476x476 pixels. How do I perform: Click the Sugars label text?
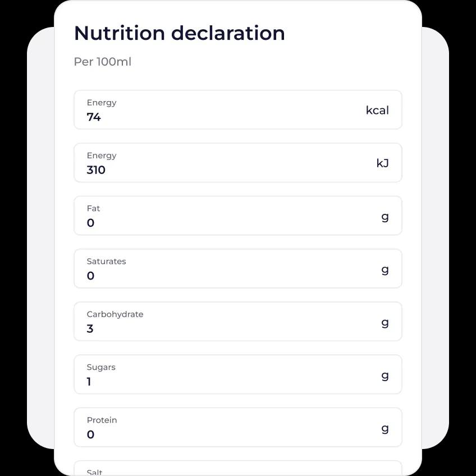pyautogui.click(x=101, y=367)
